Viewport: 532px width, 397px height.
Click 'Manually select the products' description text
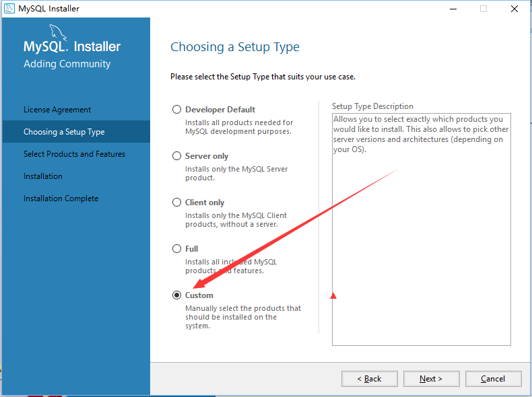[x=243, y=317]
